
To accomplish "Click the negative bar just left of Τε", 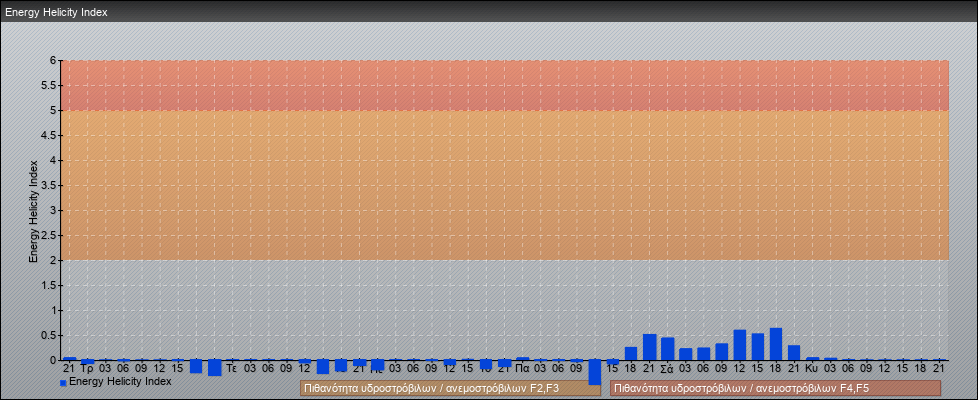I will tap(215, 368).
